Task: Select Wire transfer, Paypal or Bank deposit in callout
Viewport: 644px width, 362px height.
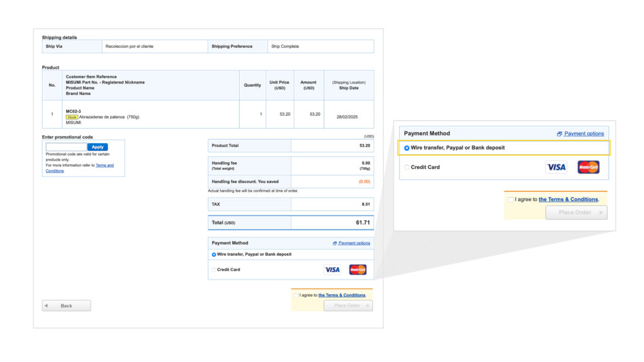Action: click(407, 148)
